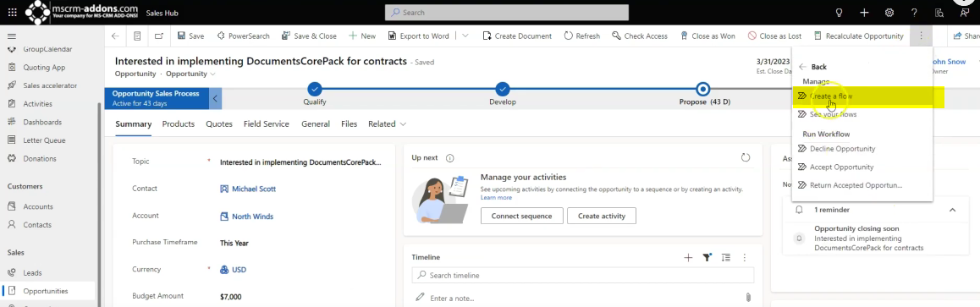Open Michael Scott contact link
This screenshot has width=980, height=307.
pyautogui.click(x=254, y=189)
